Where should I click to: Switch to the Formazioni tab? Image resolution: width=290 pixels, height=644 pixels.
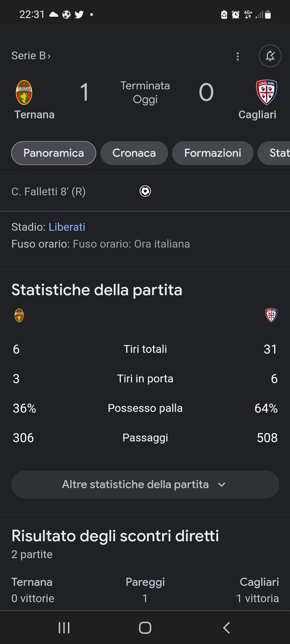(x=213, y=153)
